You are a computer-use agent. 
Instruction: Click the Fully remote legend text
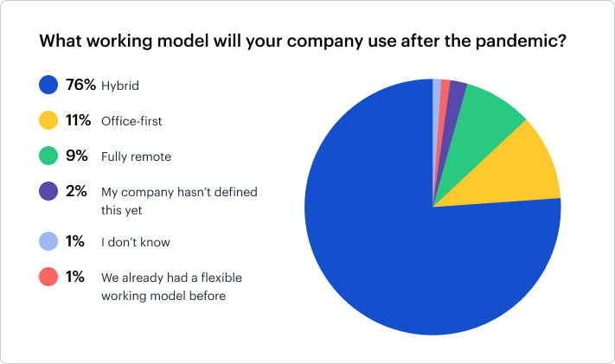pos(136,156)
